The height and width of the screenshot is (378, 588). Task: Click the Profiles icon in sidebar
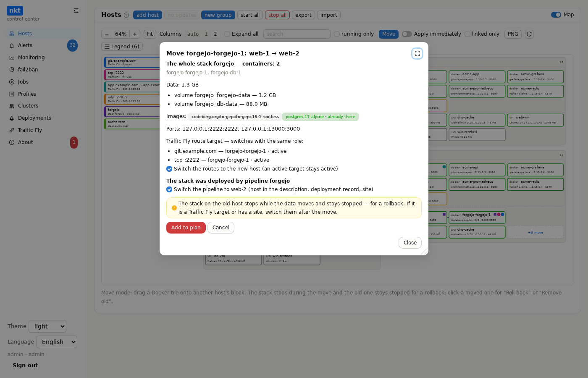[12, 94]
